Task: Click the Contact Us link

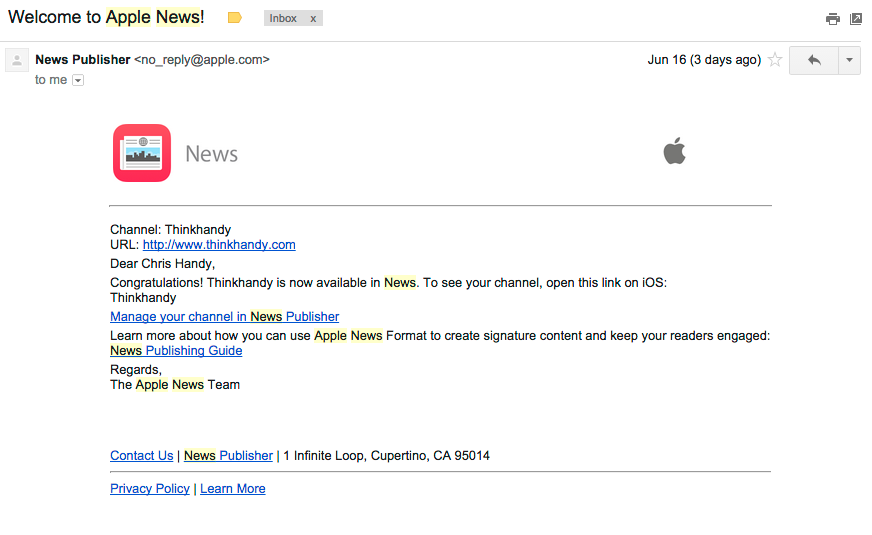Action: 141,455
